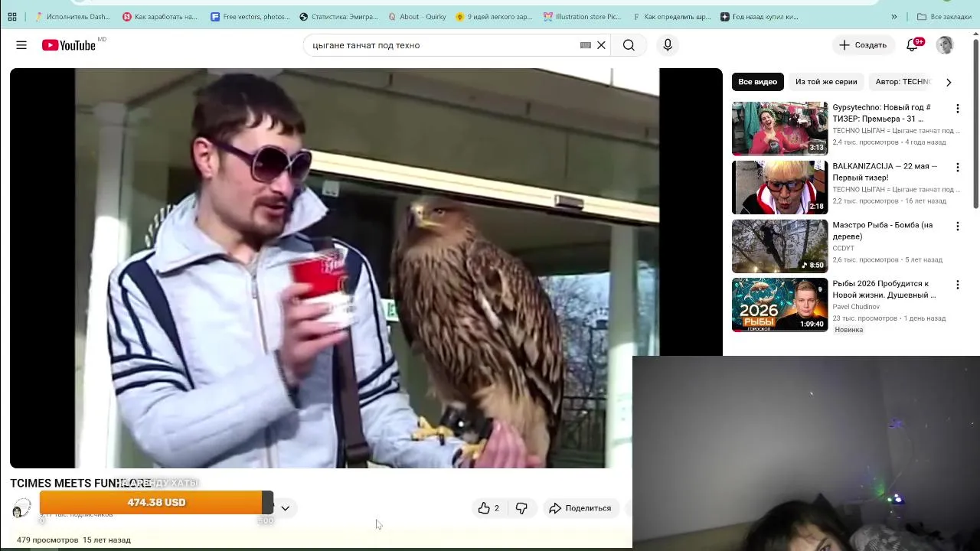The image size is (980, 551).
Task: Open options menu for Рыбы 2026 video
Action: (957, 285)
